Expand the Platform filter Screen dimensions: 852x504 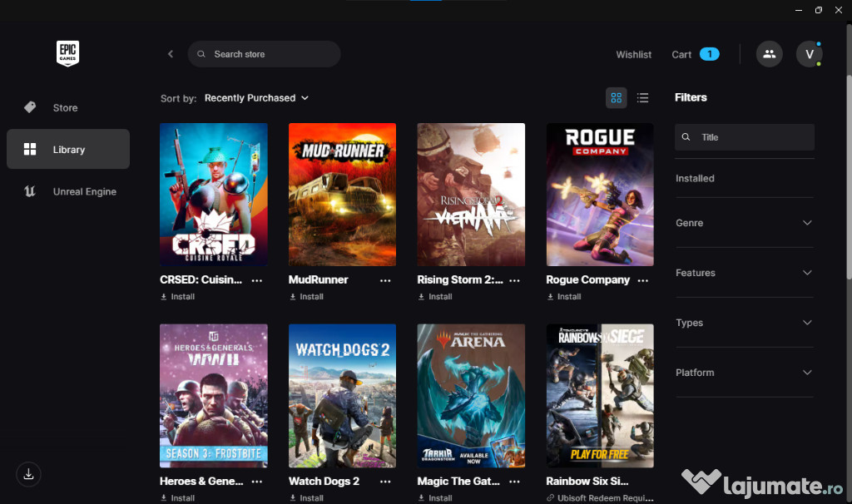744,373
